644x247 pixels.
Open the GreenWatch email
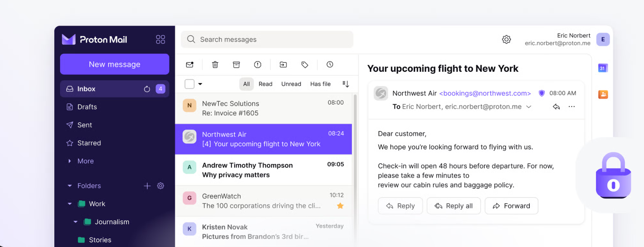click(263, 201)
